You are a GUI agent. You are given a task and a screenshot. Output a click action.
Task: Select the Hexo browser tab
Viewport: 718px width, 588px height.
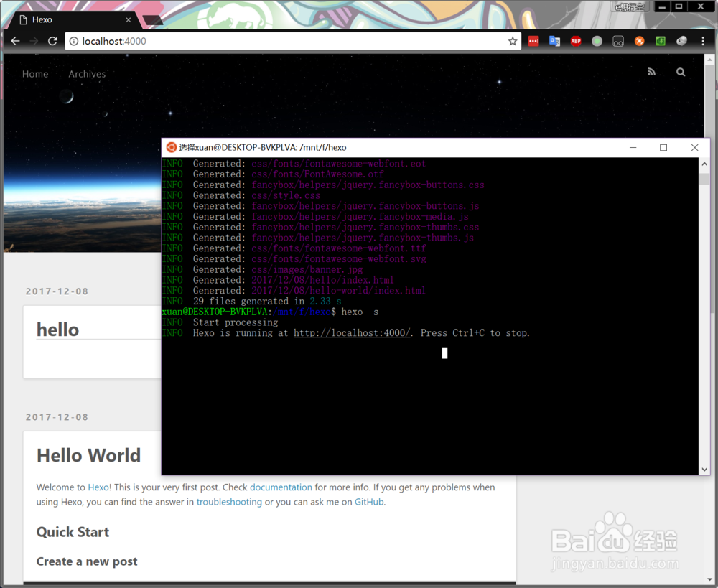(x=73, y=19)
